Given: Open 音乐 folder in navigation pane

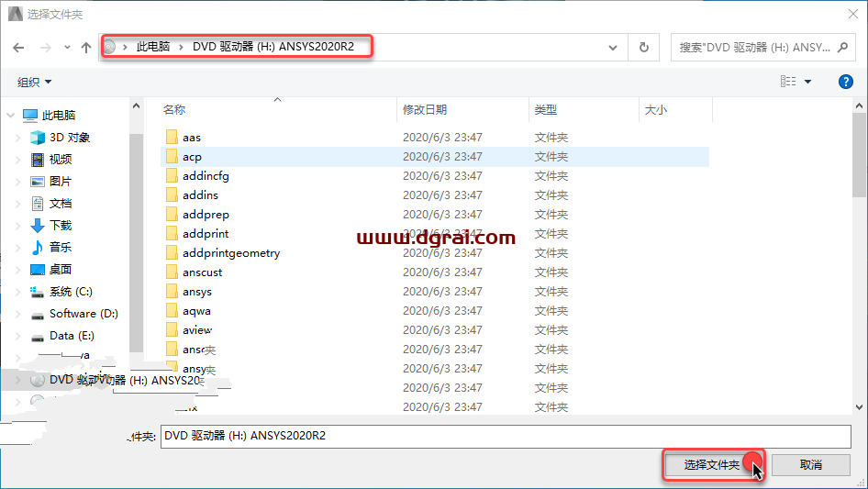Looking at the screenshot, I should [61, 247].
